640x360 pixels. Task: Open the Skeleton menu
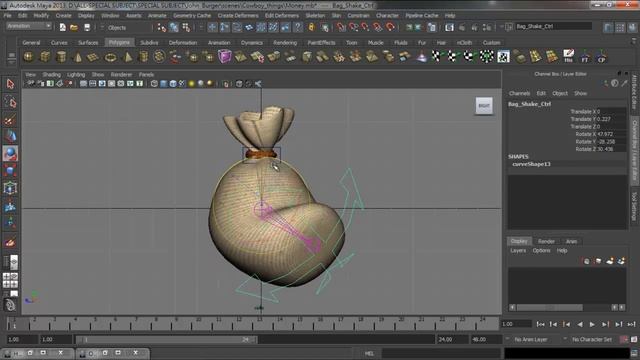pos(315,16)
